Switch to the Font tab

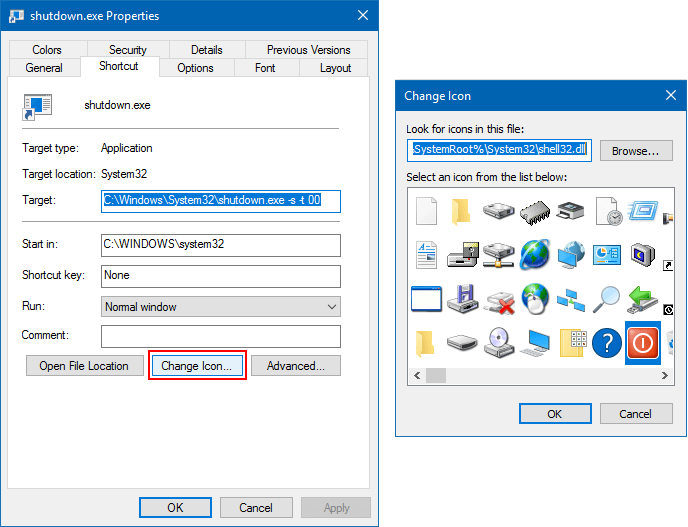[x=265, y=68]
